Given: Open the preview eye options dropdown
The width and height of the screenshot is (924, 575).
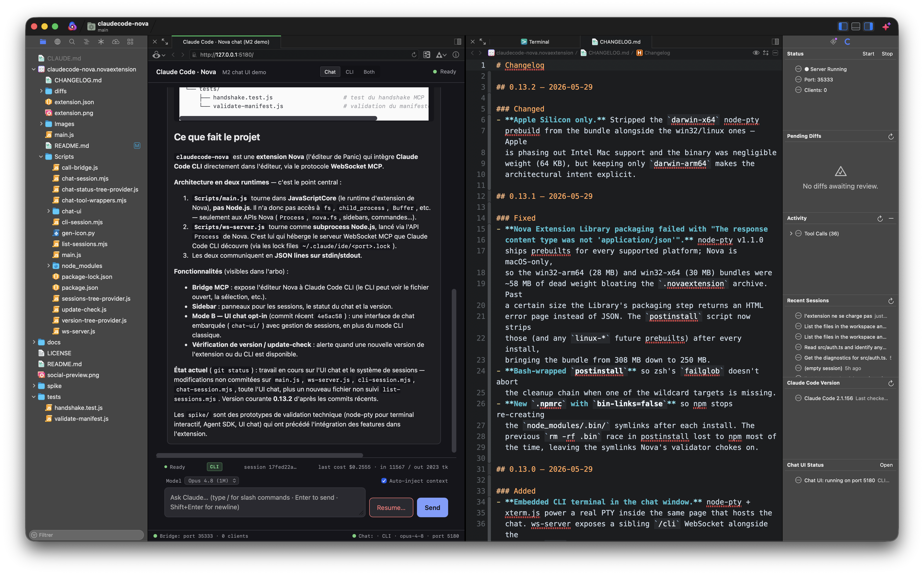Looking at the screenshot, I should tap(159, 55).
